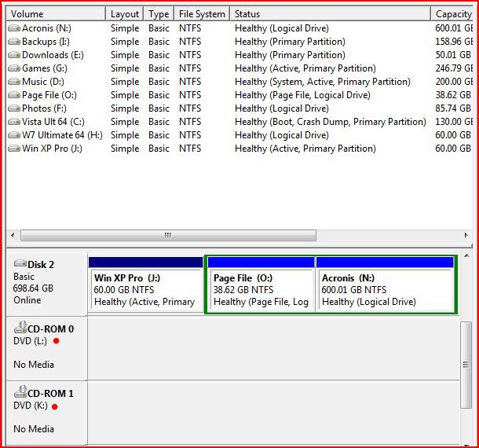Click the NTFS cell in Photos (F:) row

[x=190, y=108]
